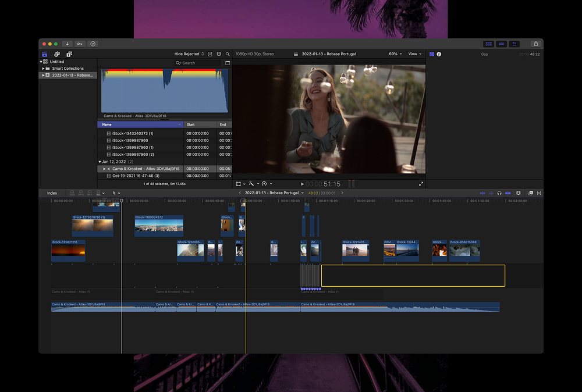The width and height of the screenshot is (582, 392).
Task: Click the Share export icon
Action: (x=535, y=44)
